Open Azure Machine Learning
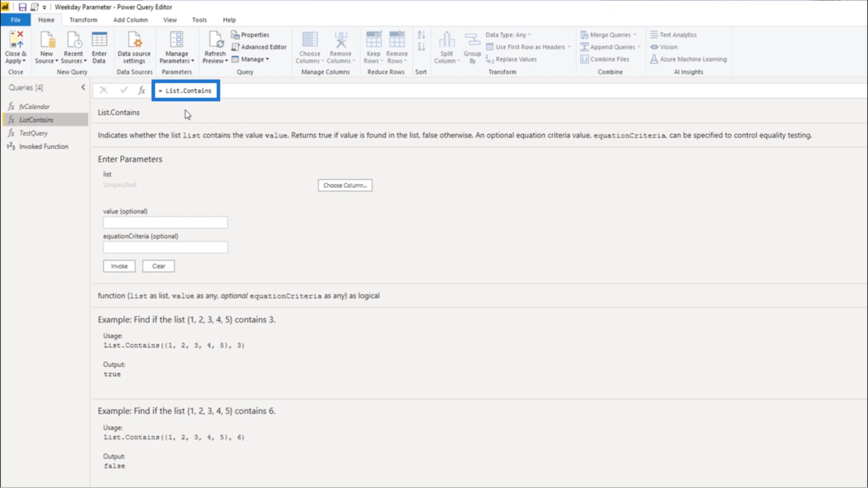Screen dimensions: 868x488 click(x=688, y=59)
